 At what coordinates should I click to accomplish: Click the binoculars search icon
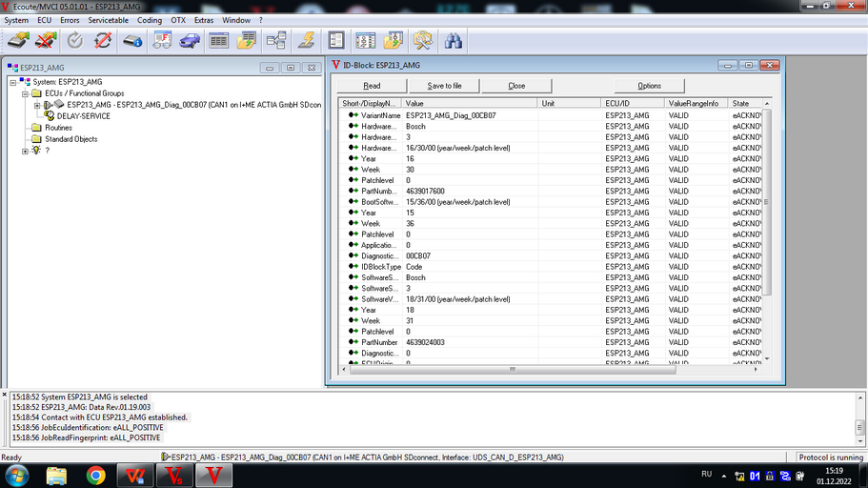[x=453, y=40]
